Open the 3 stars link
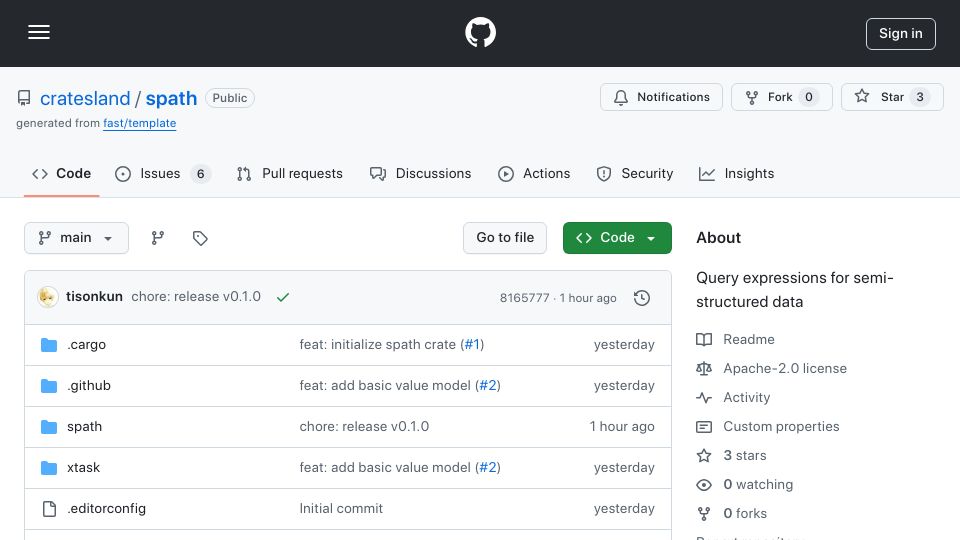The height and width of the screenshot is (540, 960). pyautogui.click(x=744, y=456)
